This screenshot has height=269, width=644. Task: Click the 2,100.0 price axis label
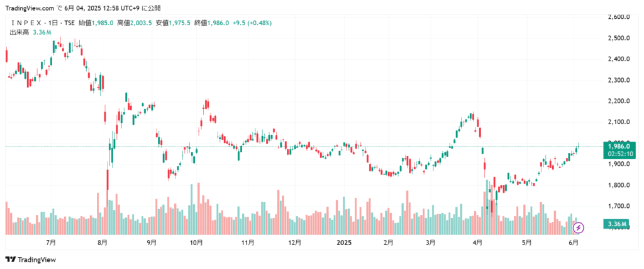click(619, 122)
